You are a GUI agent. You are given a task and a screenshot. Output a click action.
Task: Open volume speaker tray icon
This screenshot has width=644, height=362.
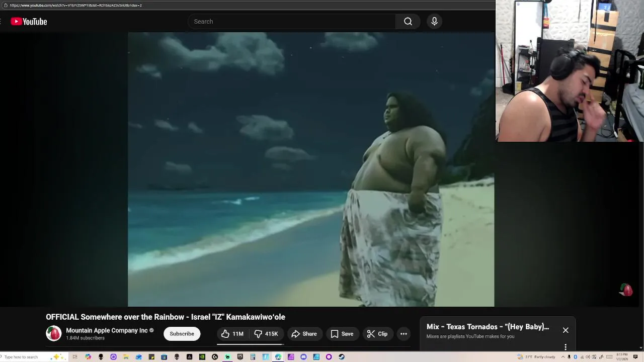pos(588,357)
